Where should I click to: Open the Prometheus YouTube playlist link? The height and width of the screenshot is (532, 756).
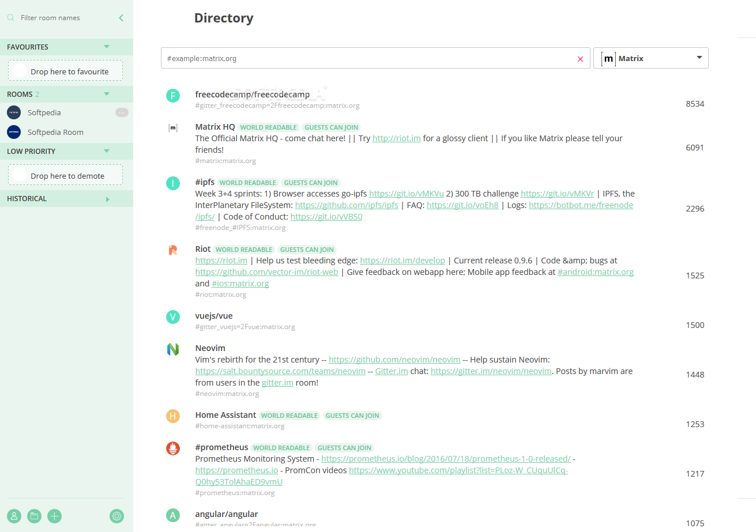(458, 470)
